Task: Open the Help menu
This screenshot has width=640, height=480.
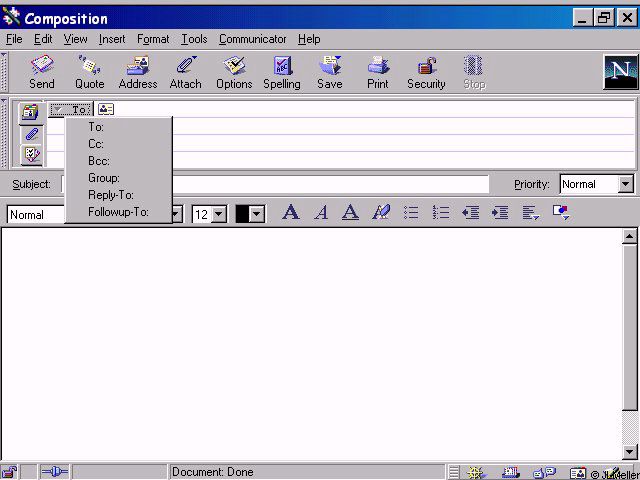Action: coord(309,39)
